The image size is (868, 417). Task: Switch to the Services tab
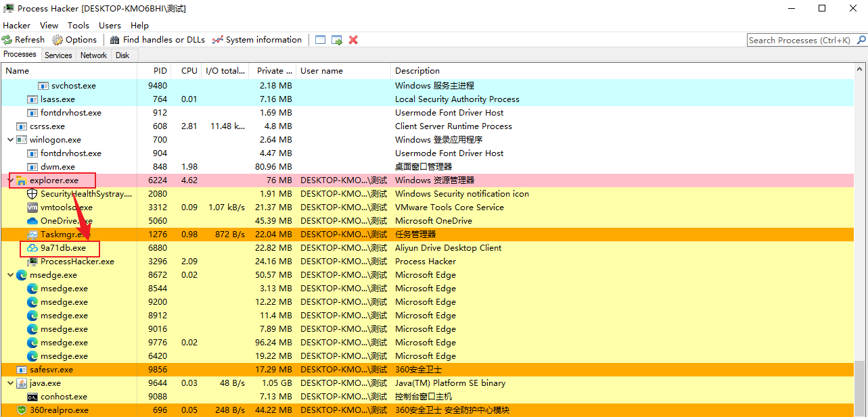(58, 55)
